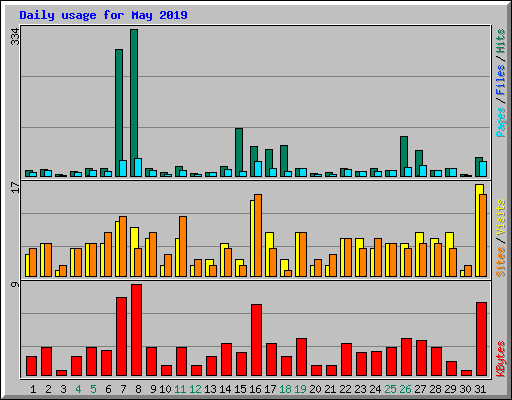Viewport: 512px width, 400px height.
Task: Click day label 20 on x-axis
Action: (315, 389)
